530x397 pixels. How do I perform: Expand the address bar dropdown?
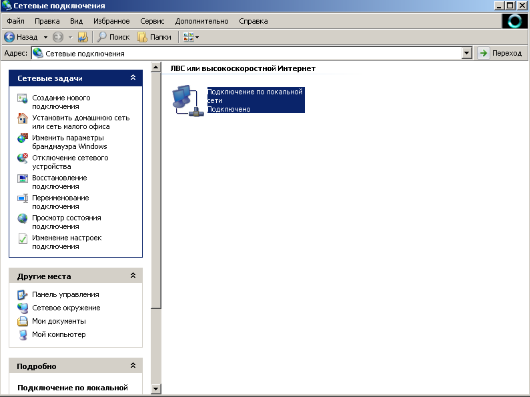click(x=466, y=53)
